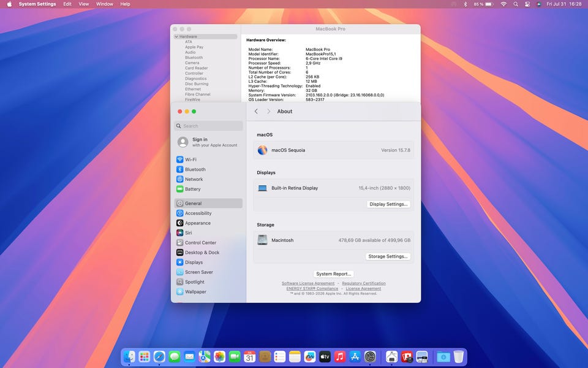Open Launchpad from the Dock

(145, 356)
